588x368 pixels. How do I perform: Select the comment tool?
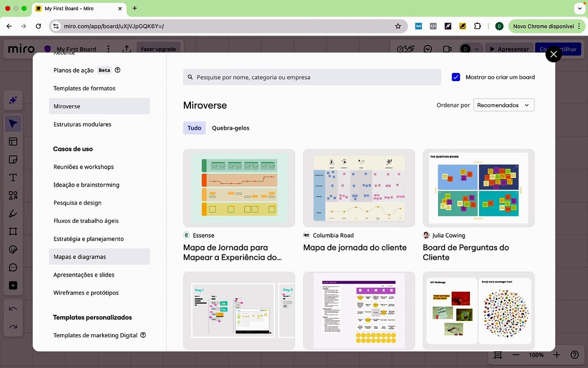click(13, 267)
